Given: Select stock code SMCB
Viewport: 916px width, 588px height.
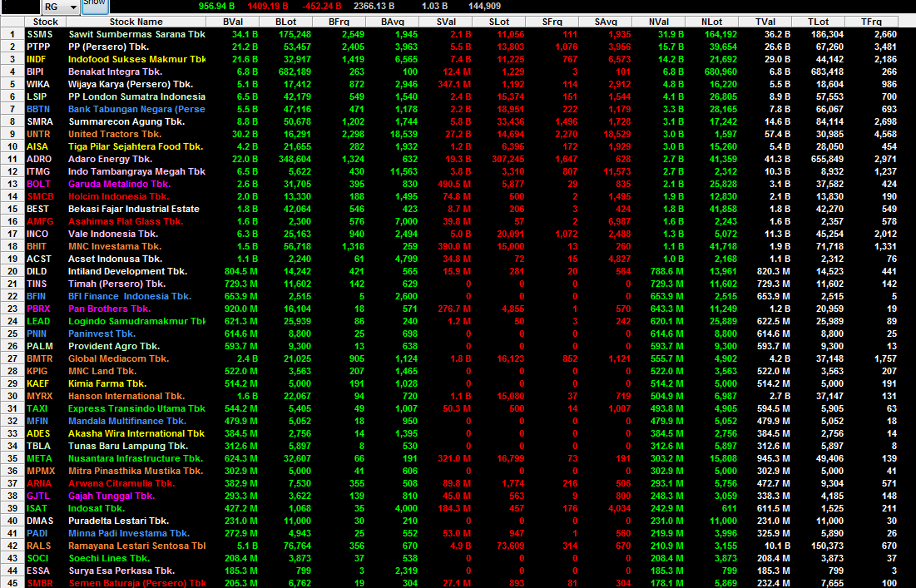Looking at the screenshot, I should [40, 196].
